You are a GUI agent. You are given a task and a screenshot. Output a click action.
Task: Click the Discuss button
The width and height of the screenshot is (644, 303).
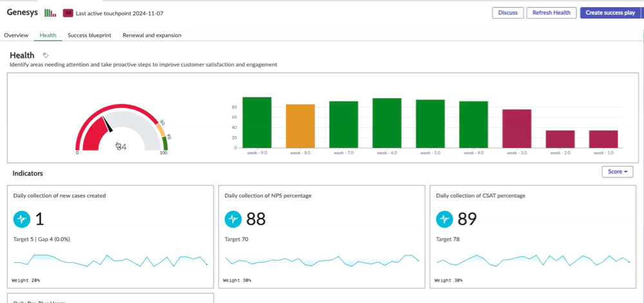click(508, 13)
